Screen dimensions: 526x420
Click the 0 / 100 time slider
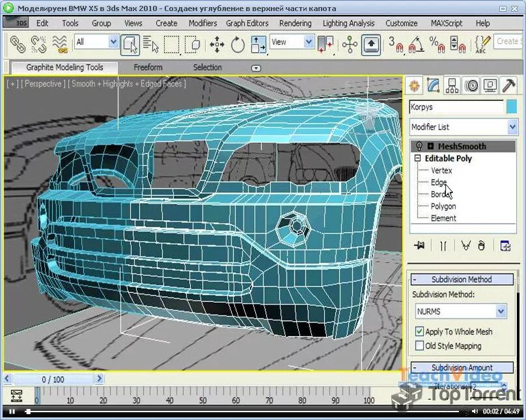click(x=53, y=380)
